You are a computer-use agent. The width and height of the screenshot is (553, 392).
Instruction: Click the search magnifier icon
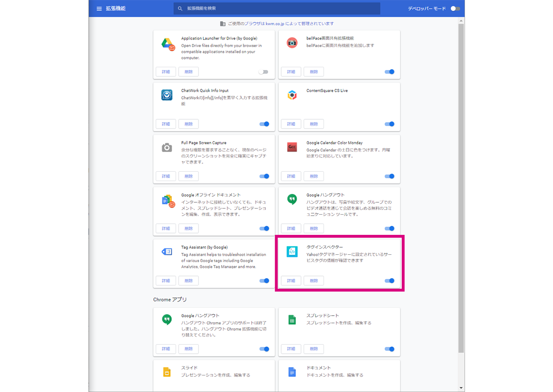coord(180,9)
